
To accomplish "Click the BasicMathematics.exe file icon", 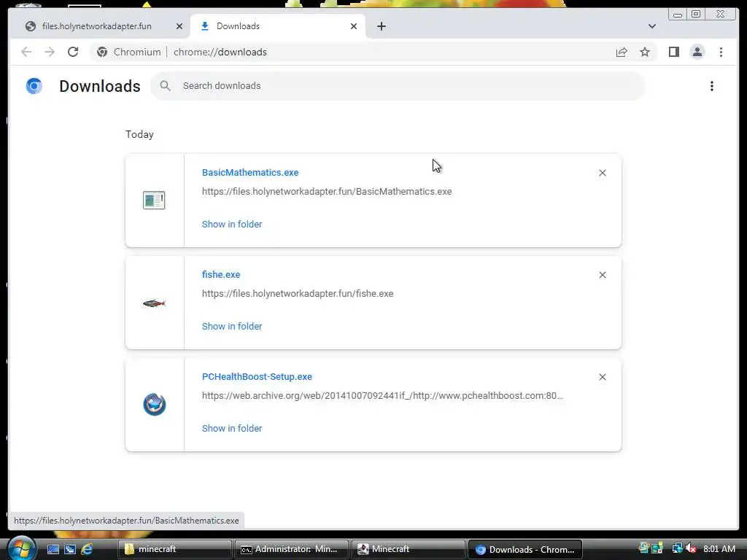I will 154,200.
